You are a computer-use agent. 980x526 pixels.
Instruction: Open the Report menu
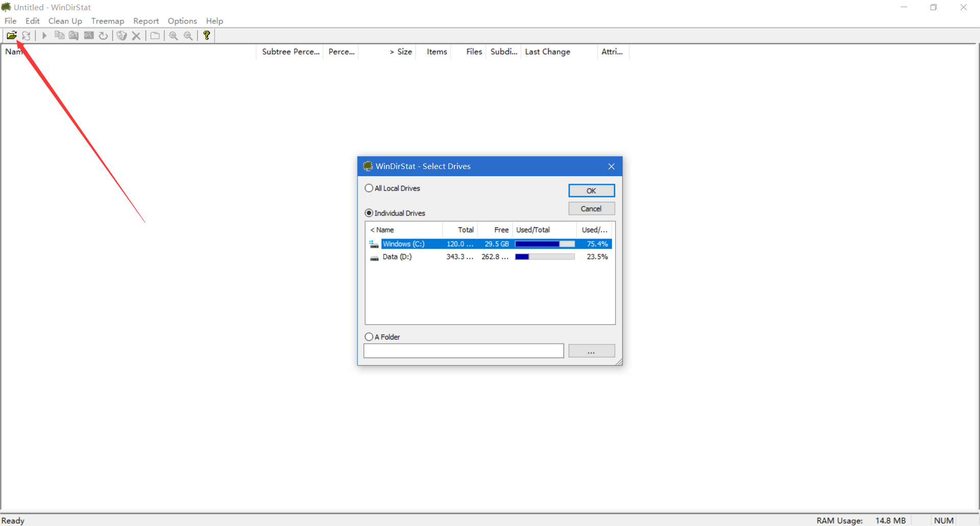146,21
